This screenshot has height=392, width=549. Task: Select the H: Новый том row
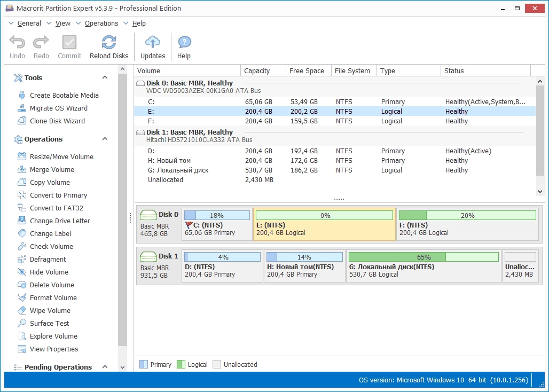[335, 161]
